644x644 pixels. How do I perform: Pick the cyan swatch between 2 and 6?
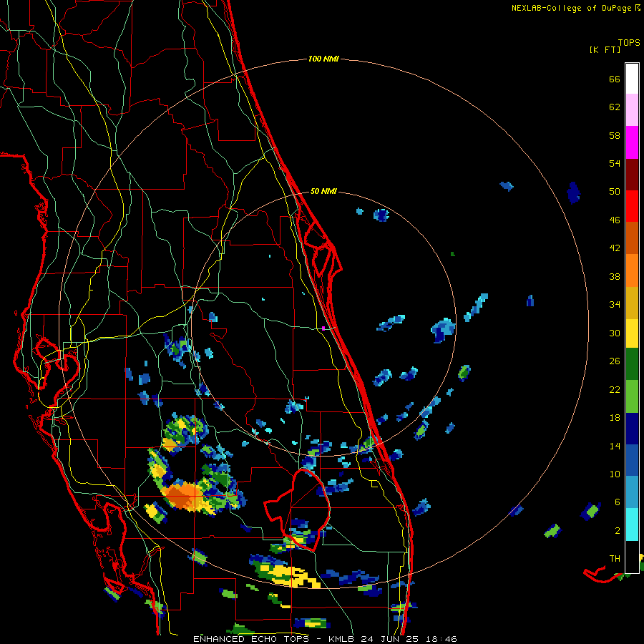(x=632, y=525)
